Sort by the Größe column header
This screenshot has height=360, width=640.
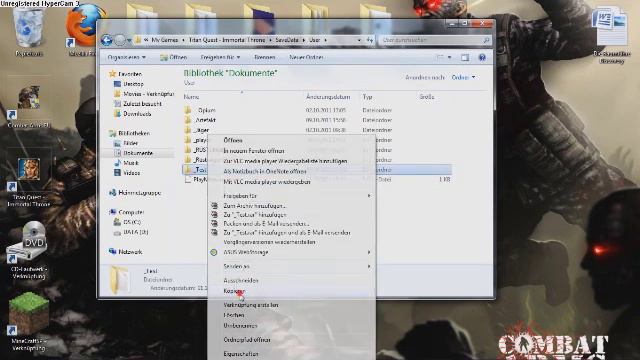427,97
